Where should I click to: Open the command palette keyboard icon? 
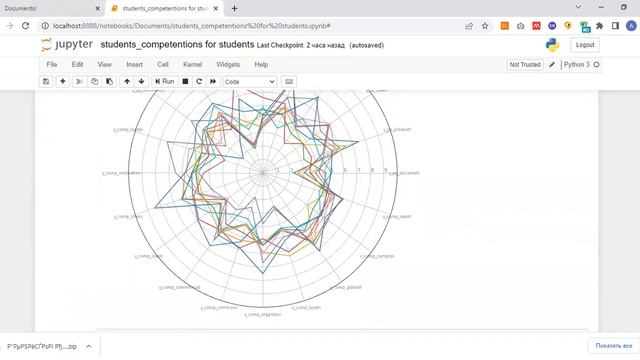coord(289,82)
